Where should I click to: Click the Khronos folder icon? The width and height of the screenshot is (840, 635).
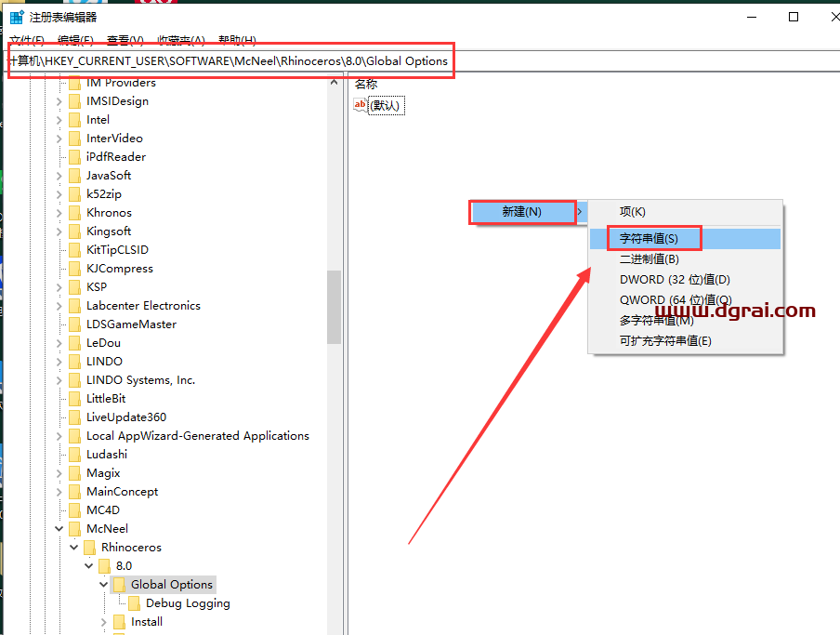(x=75, y=213)
